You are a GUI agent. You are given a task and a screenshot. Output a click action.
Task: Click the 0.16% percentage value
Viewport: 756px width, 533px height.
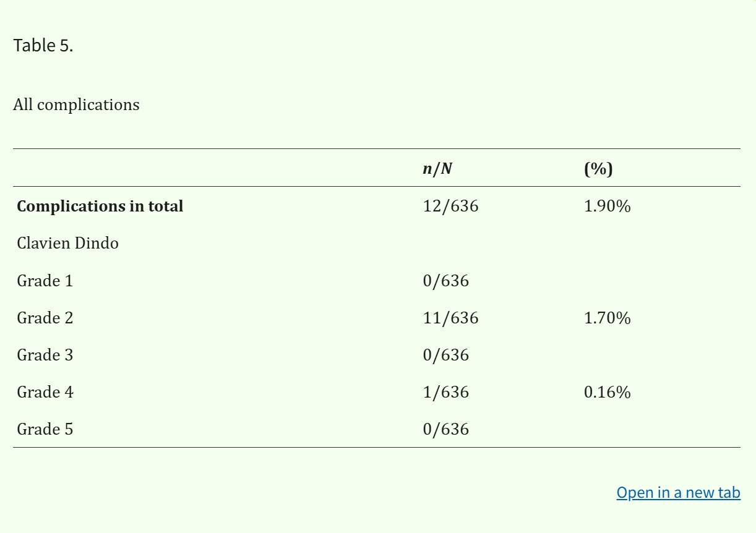pyautogui.click(x=607, y=392)
